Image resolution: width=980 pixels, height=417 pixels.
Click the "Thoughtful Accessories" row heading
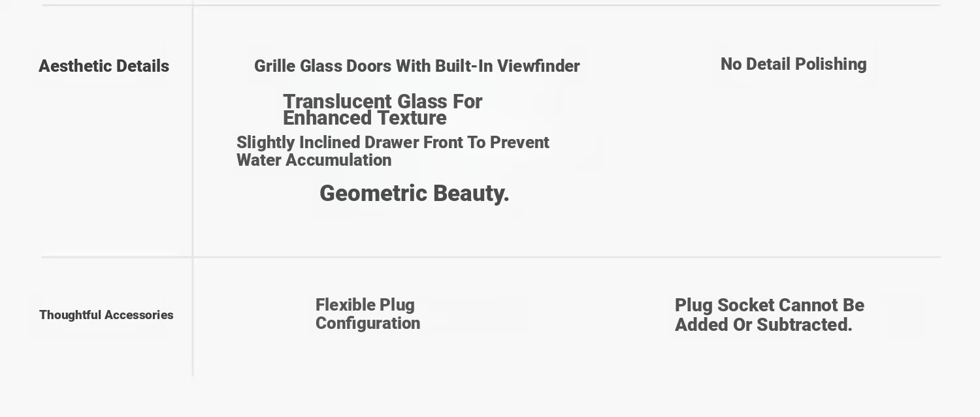[106, 315]
